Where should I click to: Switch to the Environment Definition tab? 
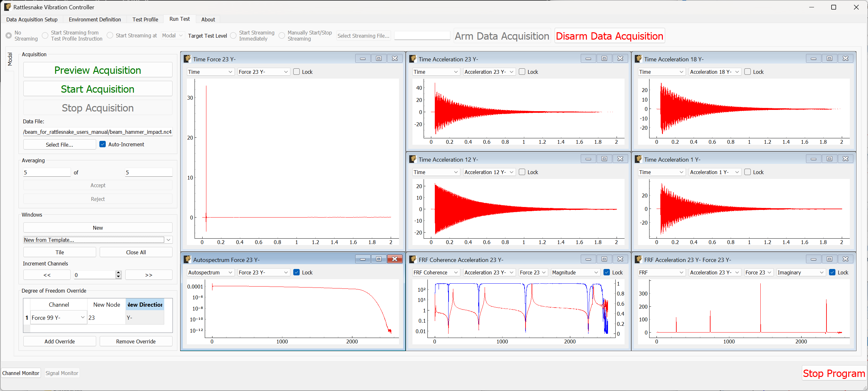(x=95, y=19)
